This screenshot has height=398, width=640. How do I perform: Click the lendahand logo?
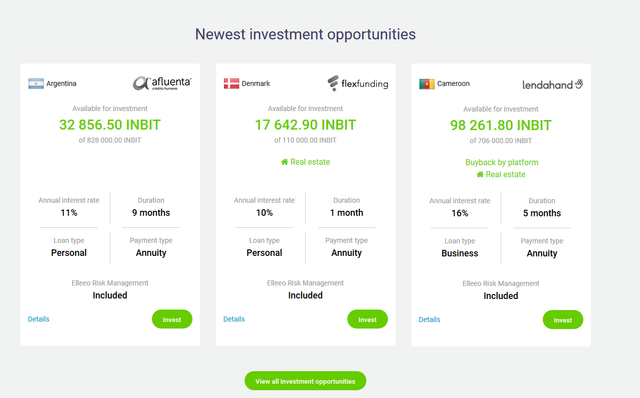(553, 84)
